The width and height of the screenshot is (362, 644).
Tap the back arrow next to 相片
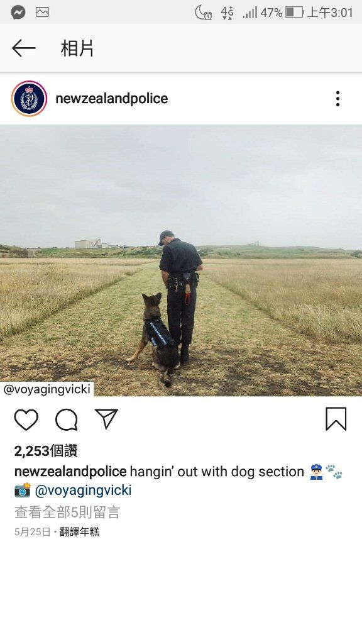(x=23, y=48)
